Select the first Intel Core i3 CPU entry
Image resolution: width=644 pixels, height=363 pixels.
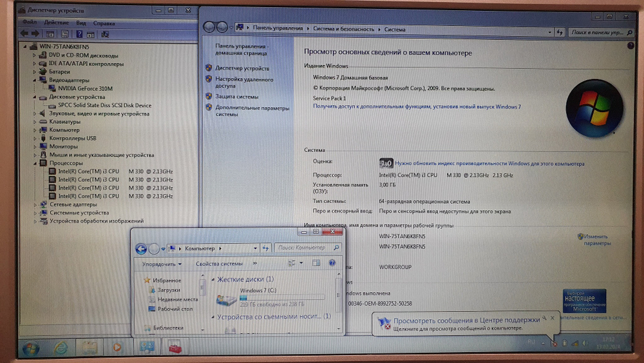[115, 172]
